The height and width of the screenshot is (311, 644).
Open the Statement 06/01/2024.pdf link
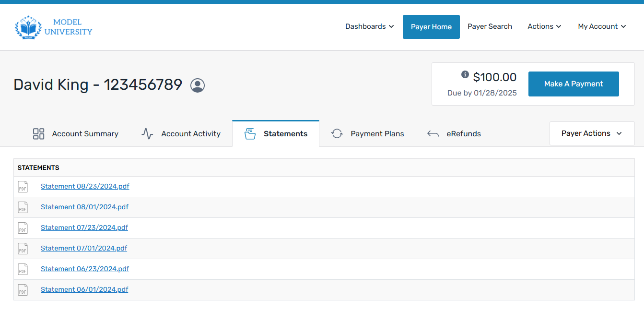pyautogui.click(x=84, y=290)
